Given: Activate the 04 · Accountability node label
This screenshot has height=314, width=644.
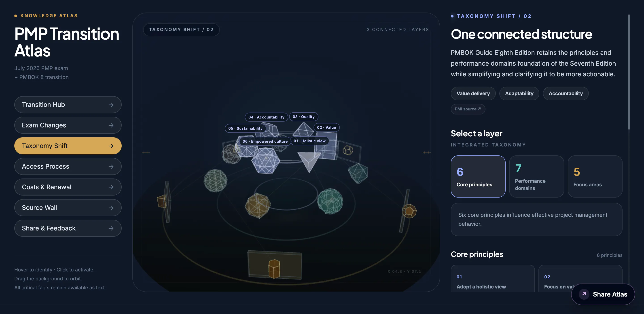Looking at the screenshot, I should coord(266,117).
